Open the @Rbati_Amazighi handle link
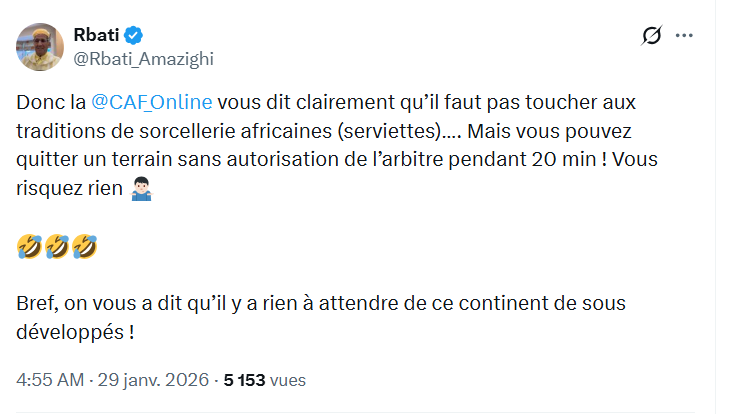The image size is (744, 414). pos(143,59)
